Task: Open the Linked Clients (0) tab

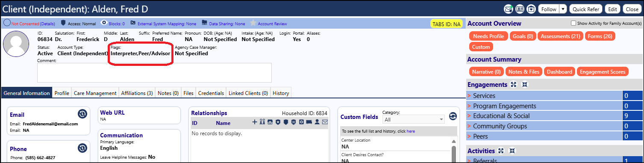Action: [248, 93]
